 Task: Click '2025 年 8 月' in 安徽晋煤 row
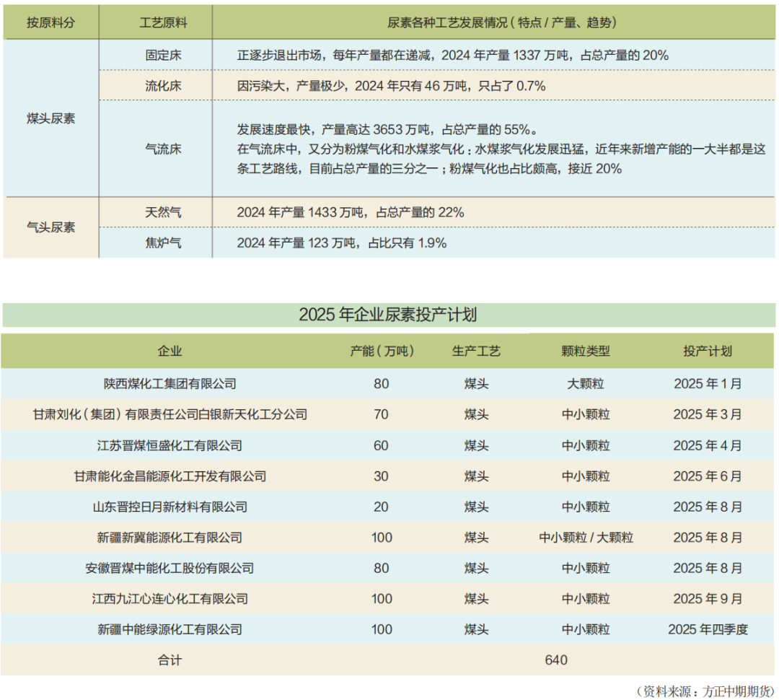708,568
